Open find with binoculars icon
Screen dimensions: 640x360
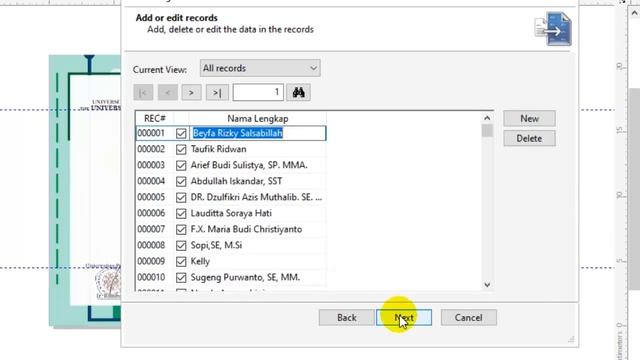click(298, 93)
